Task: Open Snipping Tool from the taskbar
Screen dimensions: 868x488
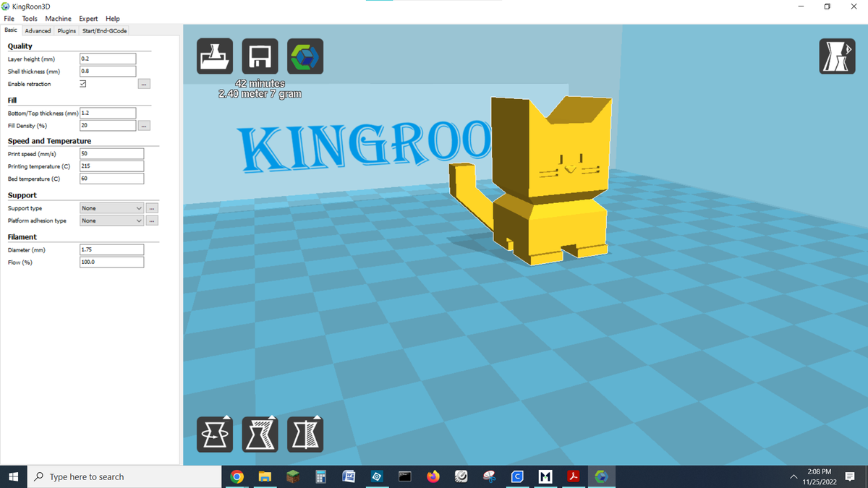Action: point(490,476)
